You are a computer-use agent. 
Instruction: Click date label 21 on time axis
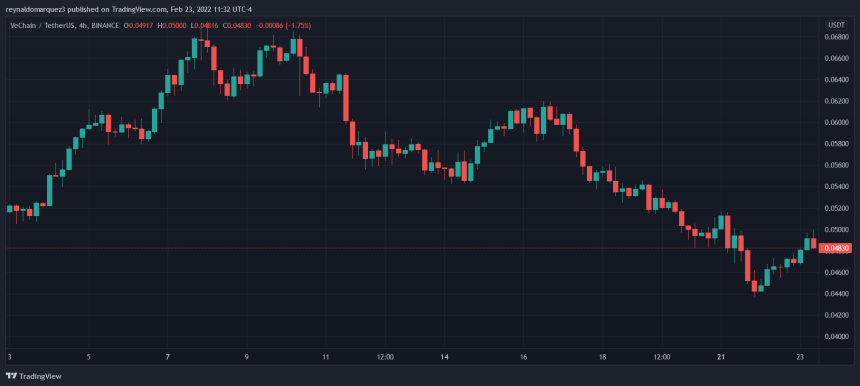721,357
